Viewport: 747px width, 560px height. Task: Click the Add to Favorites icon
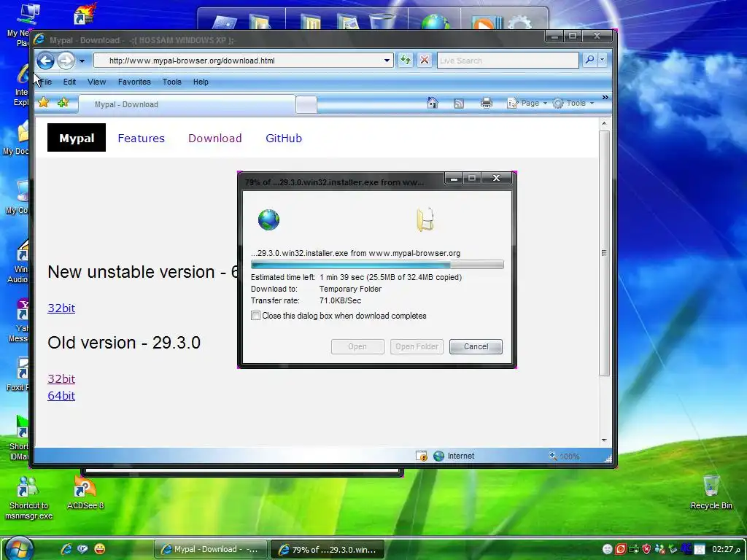63,102
